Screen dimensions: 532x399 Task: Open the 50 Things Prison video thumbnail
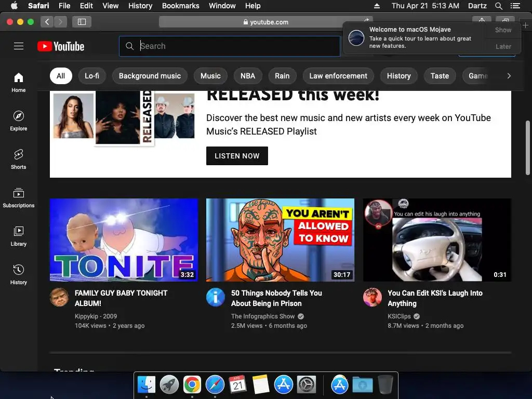280,240
